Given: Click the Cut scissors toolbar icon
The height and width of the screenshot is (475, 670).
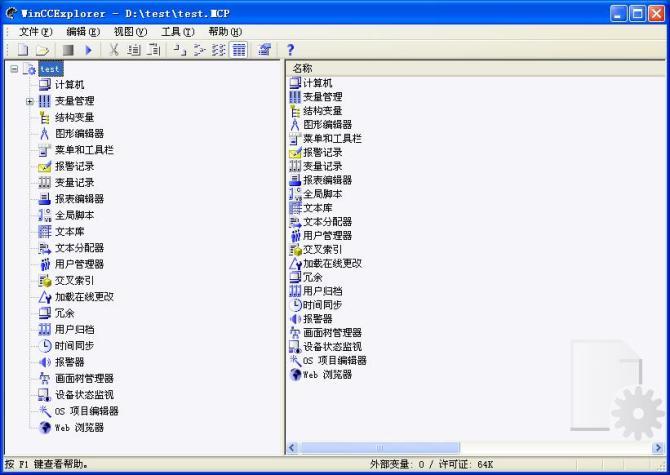Looking at the screenshot, I should pyautogui.click(x=114, y=50).
